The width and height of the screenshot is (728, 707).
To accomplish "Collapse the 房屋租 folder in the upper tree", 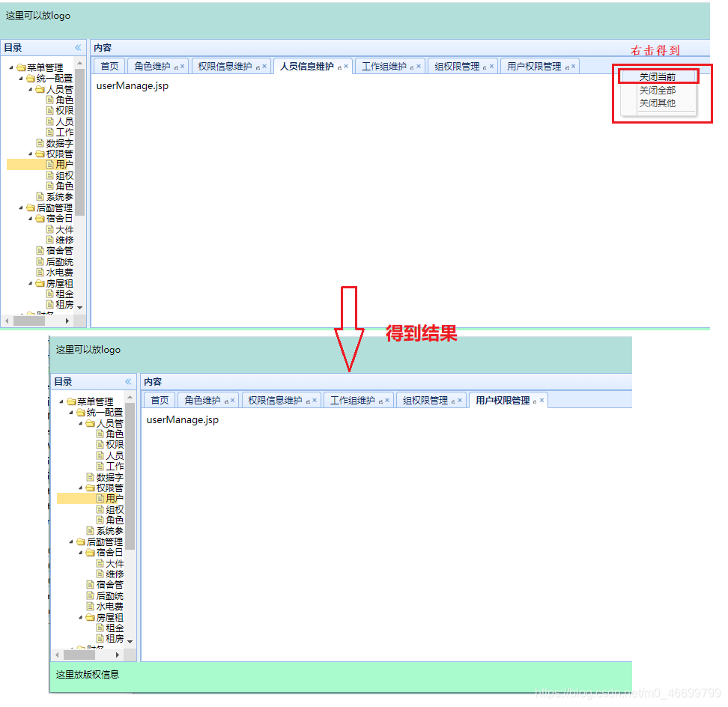I will click(31, 282).
